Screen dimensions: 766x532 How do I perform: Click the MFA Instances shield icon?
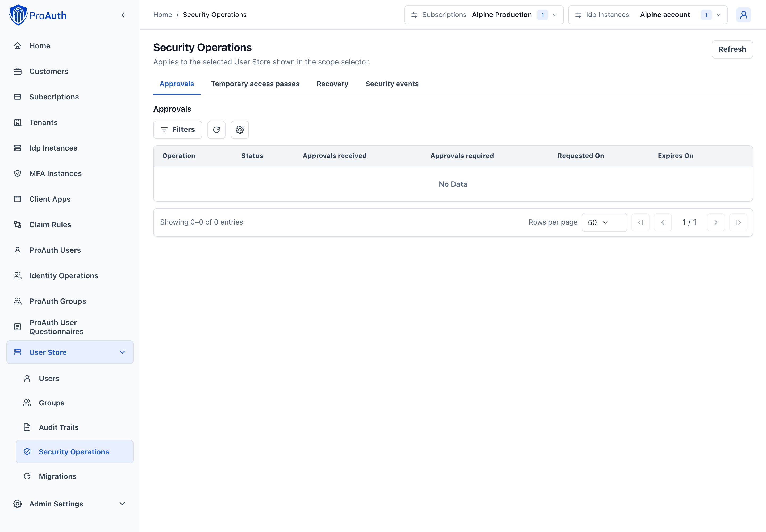tap(18, 173)
